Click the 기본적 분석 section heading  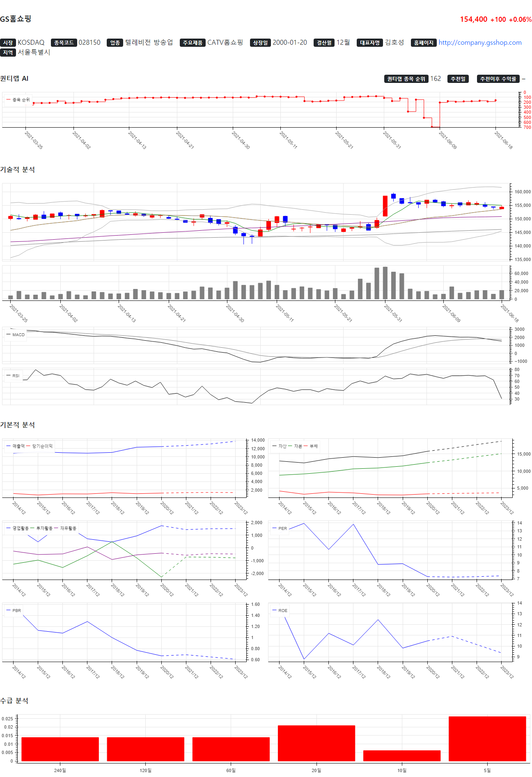[x=18, y=425]
